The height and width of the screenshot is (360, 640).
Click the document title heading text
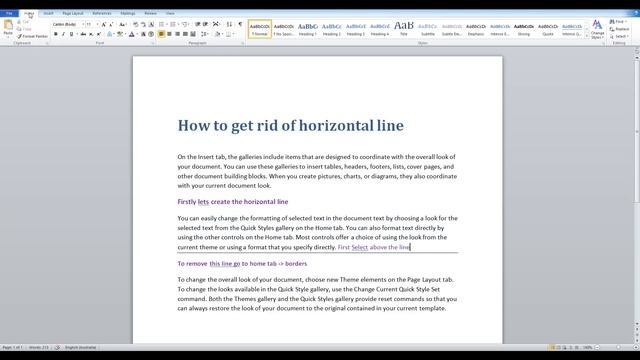click(x=291, y=125)
